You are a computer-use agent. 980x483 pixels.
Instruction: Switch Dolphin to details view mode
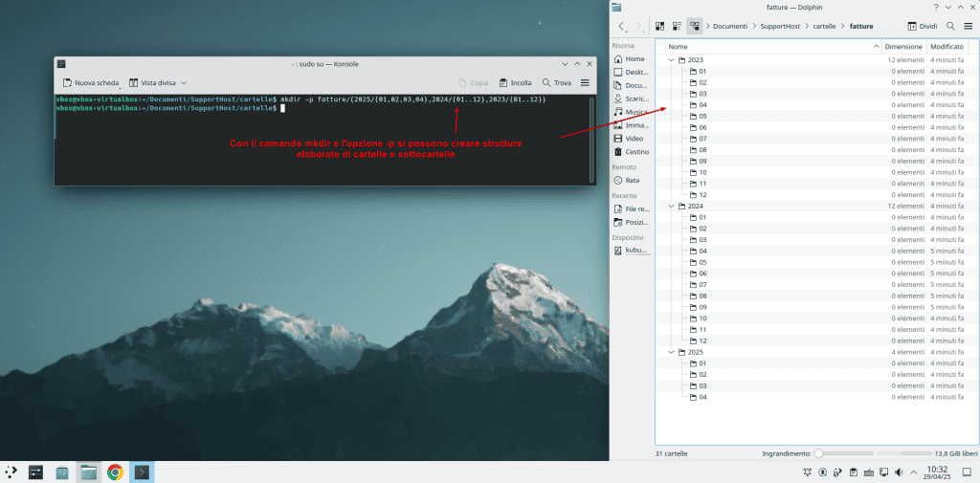coord(695,26)
